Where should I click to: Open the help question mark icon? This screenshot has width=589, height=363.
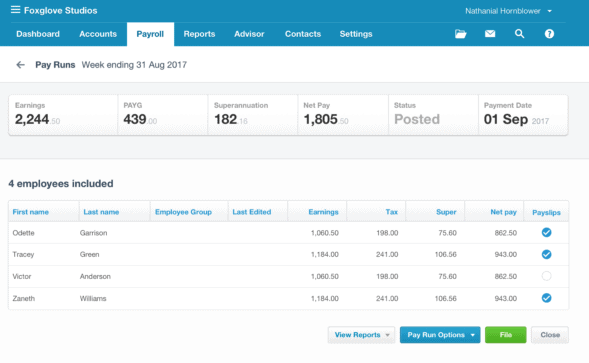[549, 34]
